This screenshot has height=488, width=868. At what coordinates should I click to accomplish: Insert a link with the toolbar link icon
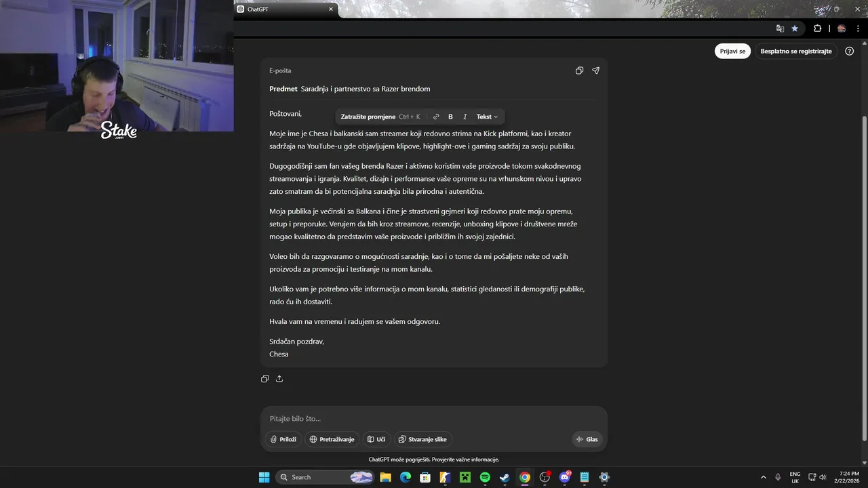tap(436, 117)
